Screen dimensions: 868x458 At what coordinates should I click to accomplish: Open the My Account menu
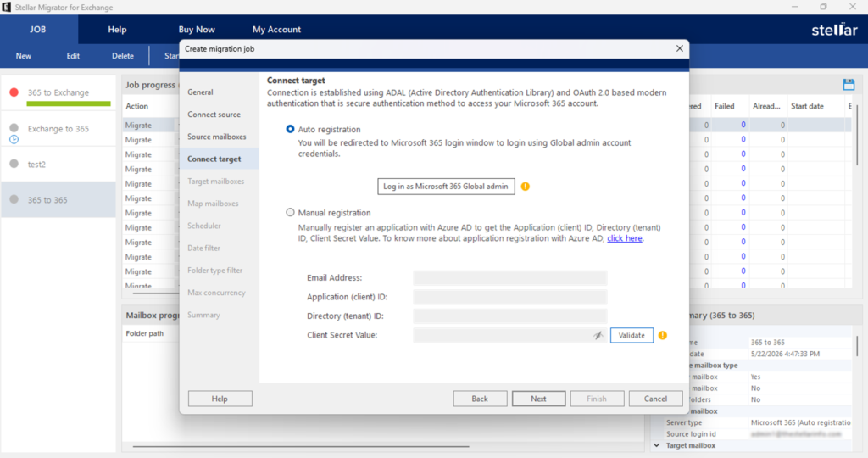pyautogui.click(x=277, y=30)
